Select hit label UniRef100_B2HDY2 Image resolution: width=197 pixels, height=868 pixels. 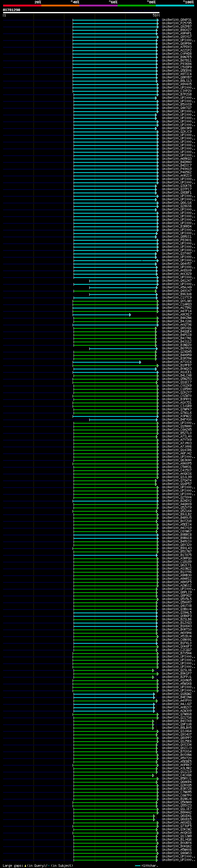[x=177, y=501]
